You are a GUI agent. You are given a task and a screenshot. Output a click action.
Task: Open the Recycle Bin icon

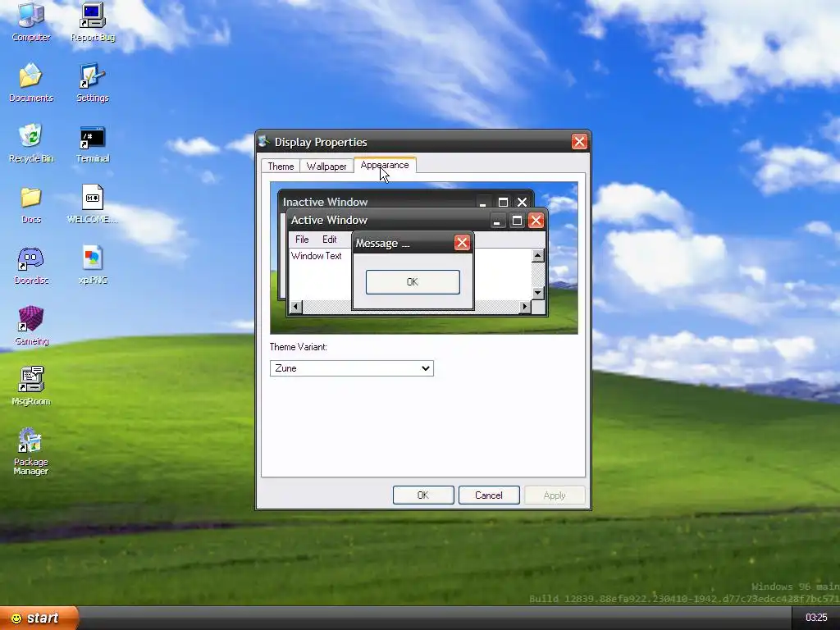[31, 143]
